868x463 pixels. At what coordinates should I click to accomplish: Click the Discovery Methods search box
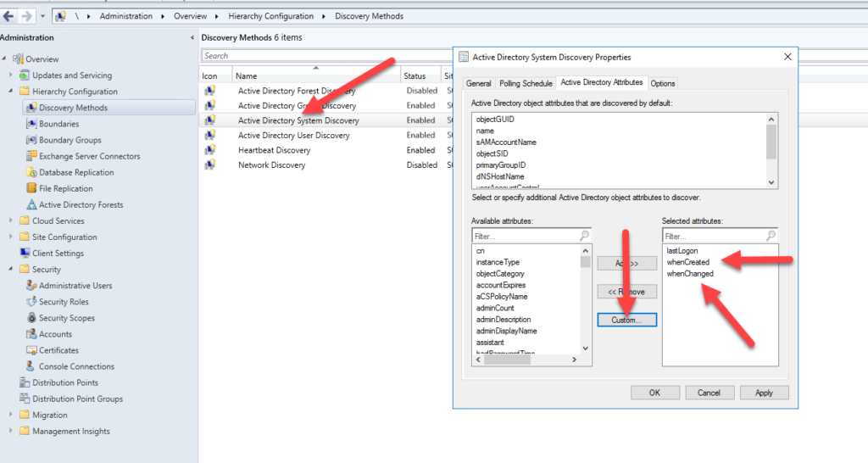coord(326,55)
